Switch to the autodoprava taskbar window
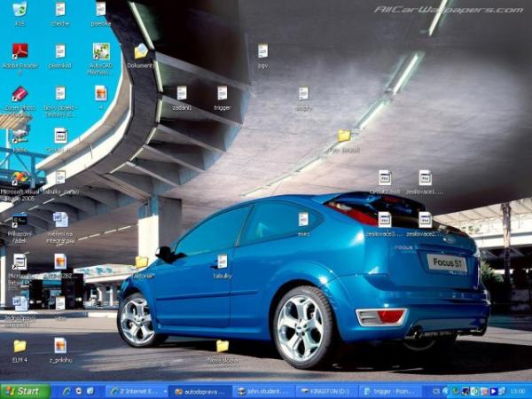 pos(200,391)
